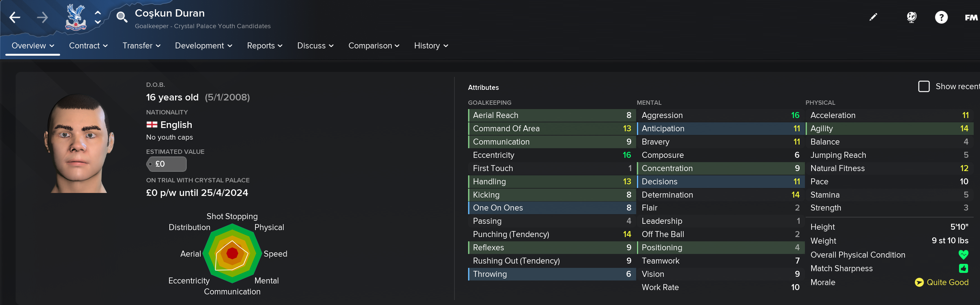Open the world globe icon
This screenshot has width=980, height=305.
point(911,17)
